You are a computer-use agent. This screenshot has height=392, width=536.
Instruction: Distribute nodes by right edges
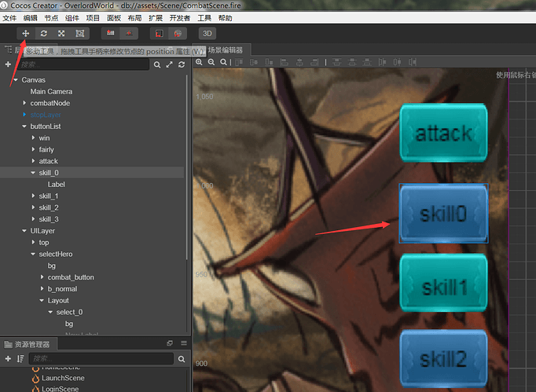(413, 62)
